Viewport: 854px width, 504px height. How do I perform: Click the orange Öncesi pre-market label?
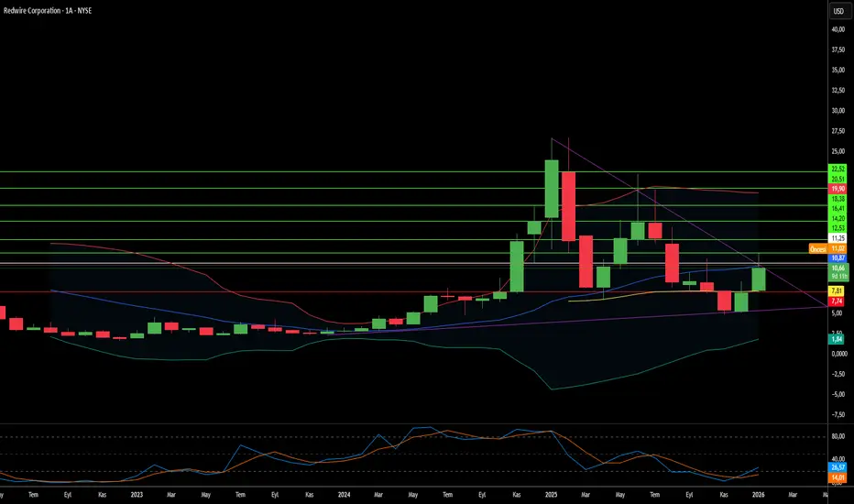[x=817, y=249]
